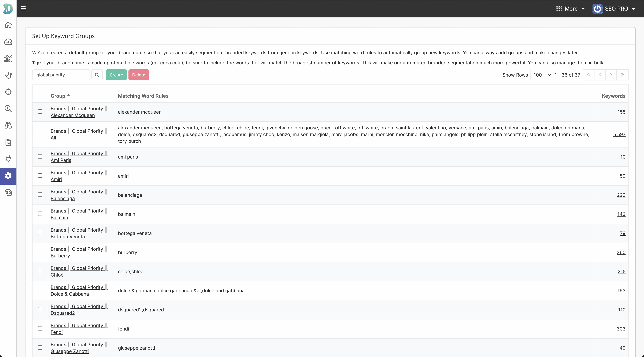Check the Balenciaga group checkbox
The height and width of the screenshot is (357, 644).
click(x=40, y=195)
